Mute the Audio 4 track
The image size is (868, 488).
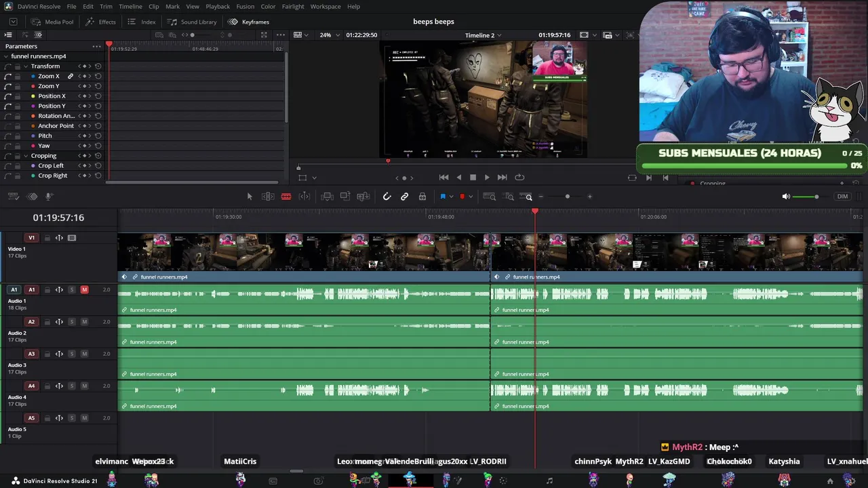click(x=84, y=386)
